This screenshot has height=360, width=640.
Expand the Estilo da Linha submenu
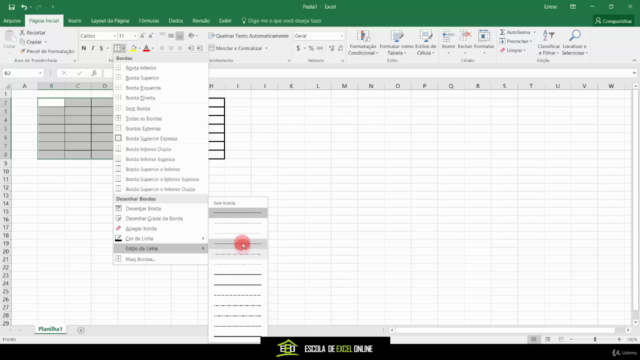coord(160,248)
